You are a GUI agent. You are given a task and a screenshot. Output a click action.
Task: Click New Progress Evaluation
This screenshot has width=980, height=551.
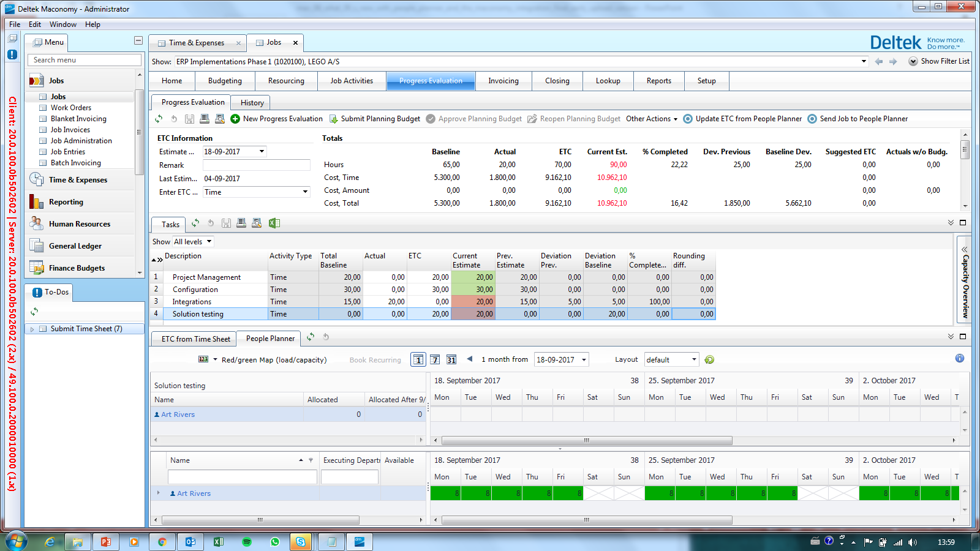(276, 119)
